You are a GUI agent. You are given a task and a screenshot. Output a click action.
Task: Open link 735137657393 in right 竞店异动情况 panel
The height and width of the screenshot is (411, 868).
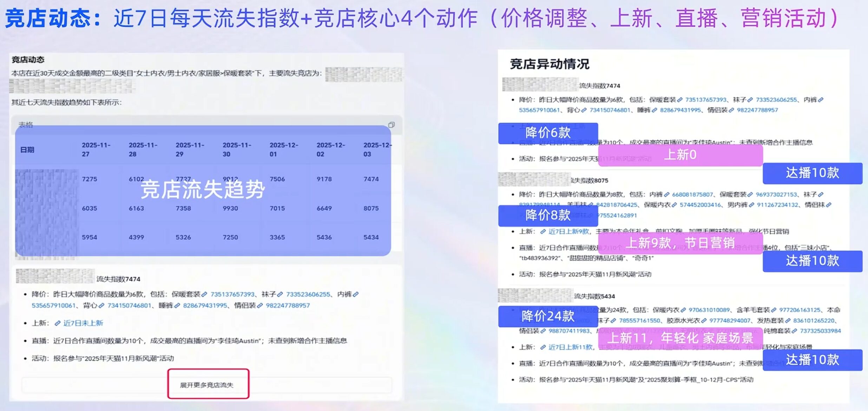706,100
